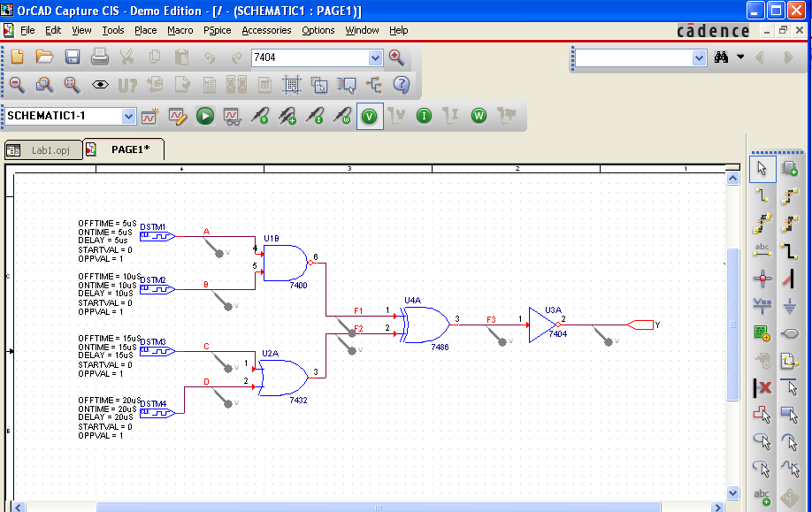812x512 pixels.
Task: Expand the SCHEMATIC1-1 profile dropdown
Action: coord(128,117)
